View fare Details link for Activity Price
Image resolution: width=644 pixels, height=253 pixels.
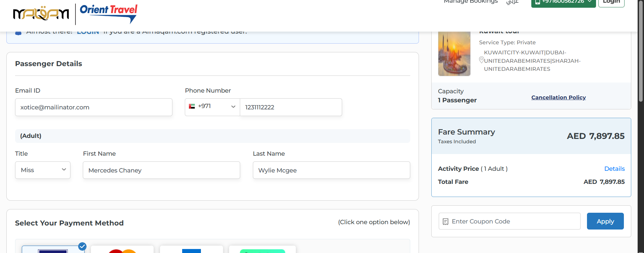614,169
